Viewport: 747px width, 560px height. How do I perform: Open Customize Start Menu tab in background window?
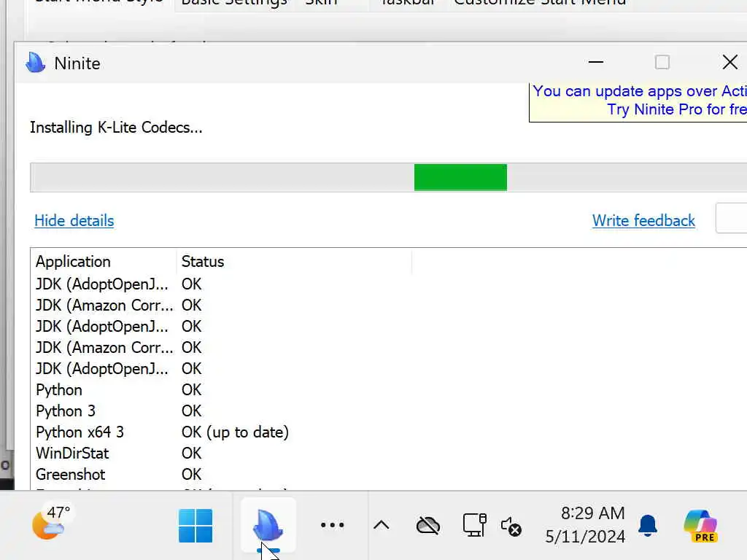[x=540, y=2]
